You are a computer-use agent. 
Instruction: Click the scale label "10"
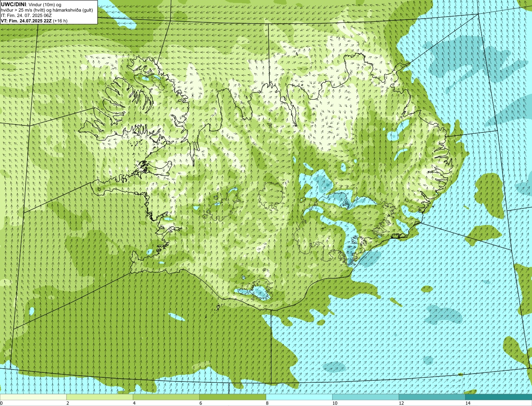pos(335,403)
